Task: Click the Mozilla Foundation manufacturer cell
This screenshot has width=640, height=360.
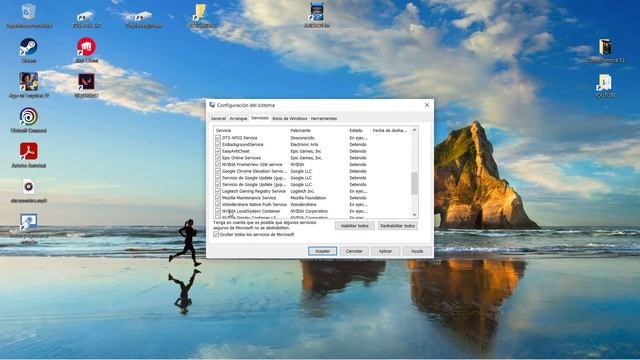Action: coord(308,198)
